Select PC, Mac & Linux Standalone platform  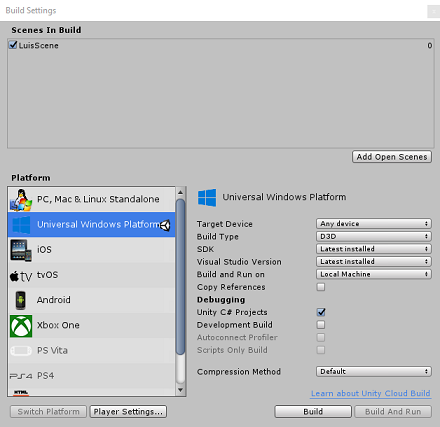91,199
